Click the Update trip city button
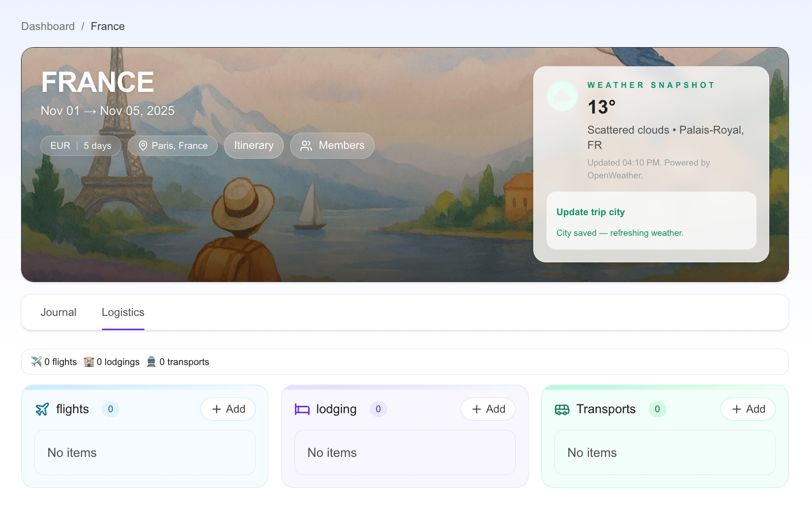The height and width of the screenshot is (507, 812). 590,212
